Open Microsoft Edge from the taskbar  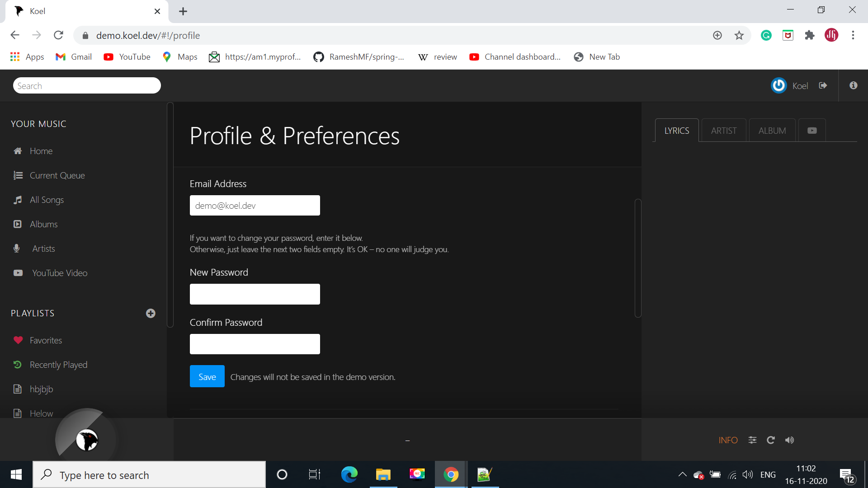coord(349,474)
